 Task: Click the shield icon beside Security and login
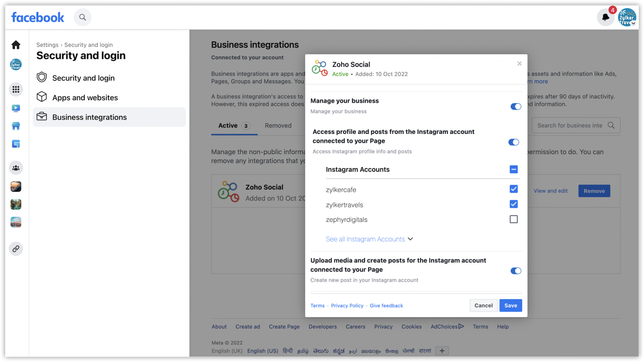click(42, 77)
